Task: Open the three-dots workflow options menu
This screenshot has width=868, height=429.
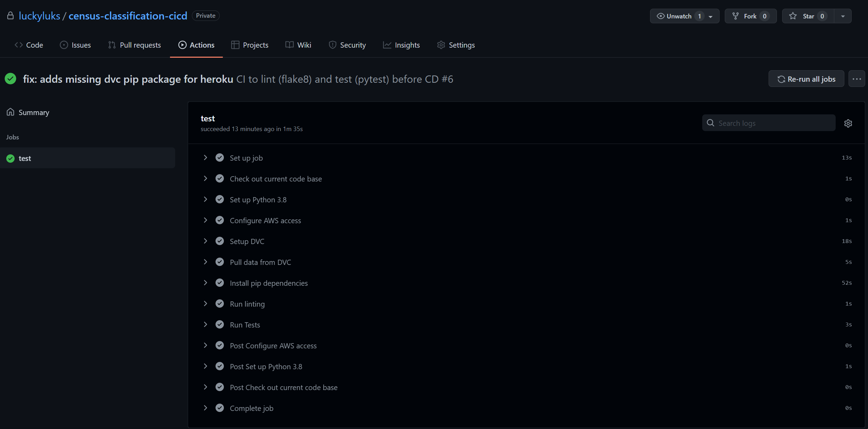Action: (857, 79)
